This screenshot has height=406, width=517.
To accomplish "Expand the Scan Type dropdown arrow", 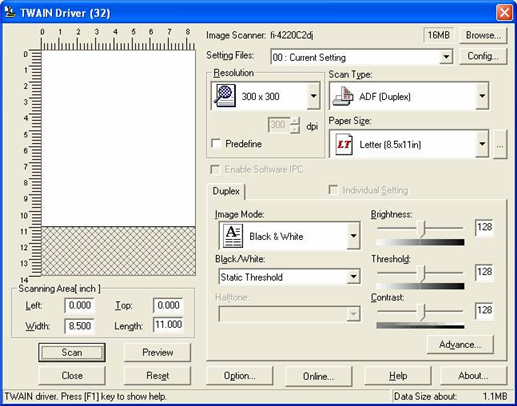I will pos(482,96).
